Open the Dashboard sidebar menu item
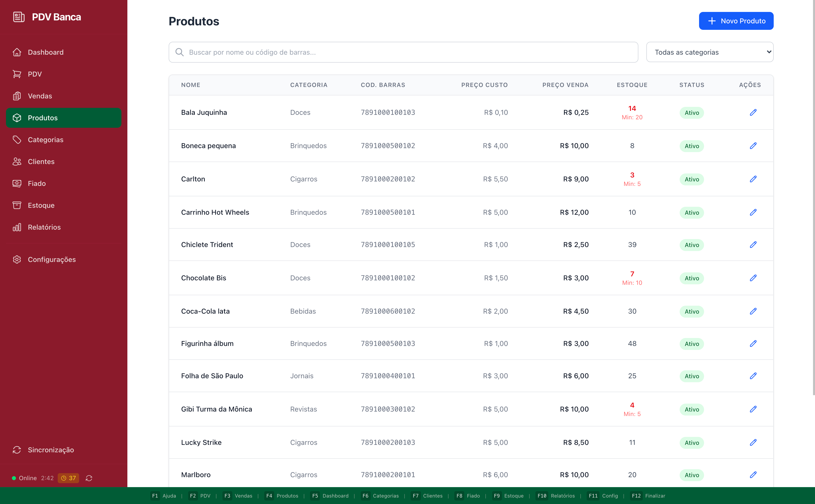The width and height of the screenshot is (815, 504). point(45,52)
